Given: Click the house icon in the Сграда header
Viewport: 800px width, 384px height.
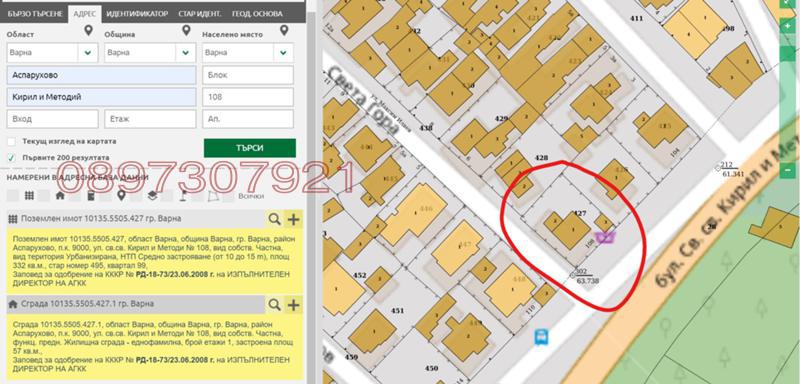Looking at the screenshot, I should pyautogui.click(x=13, y=304).
